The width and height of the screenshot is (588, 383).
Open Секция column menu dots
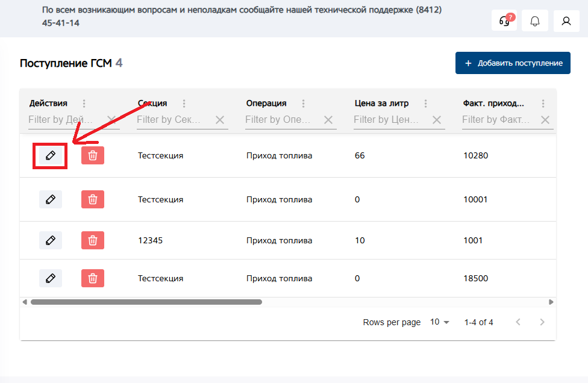(x=184, y=104)
